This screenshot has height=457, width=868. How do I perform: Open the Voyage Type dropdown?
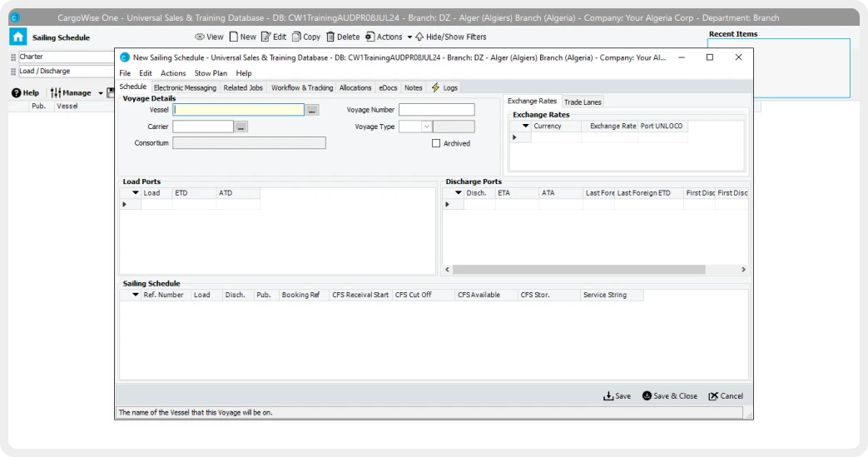click(426, 127)
